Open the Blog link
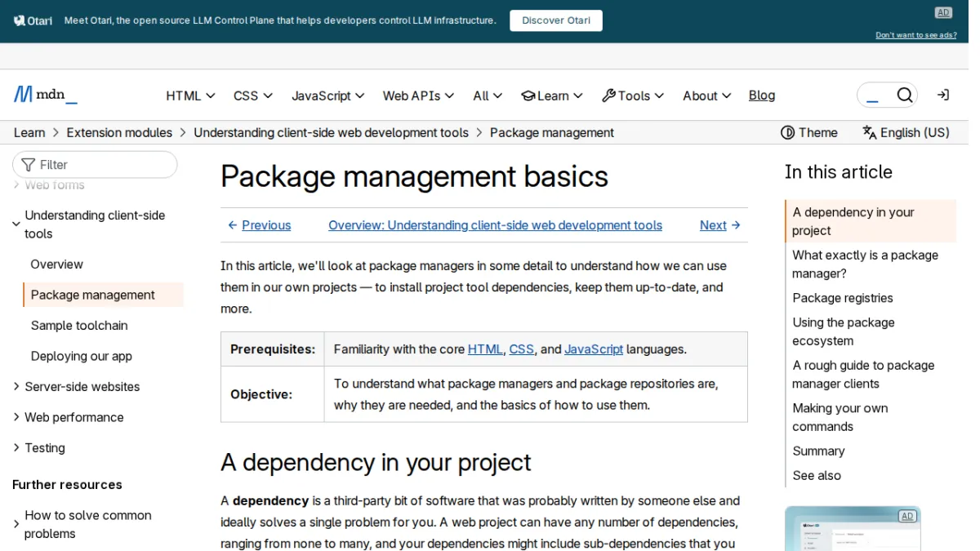This screenshot has width=980, height=551. pyautogui.click(x=762, y=96)
